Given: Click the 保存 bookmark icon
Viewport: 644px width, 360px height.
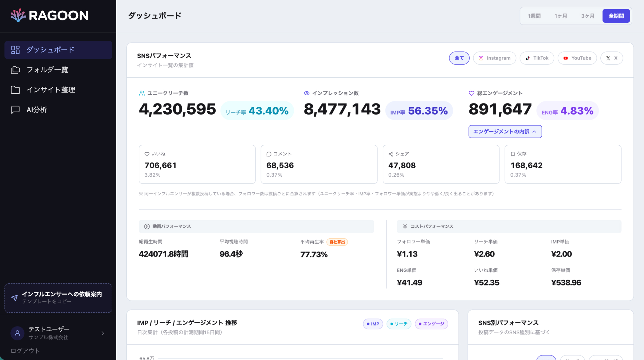Looking at the screenshot, I should [513, 154].
